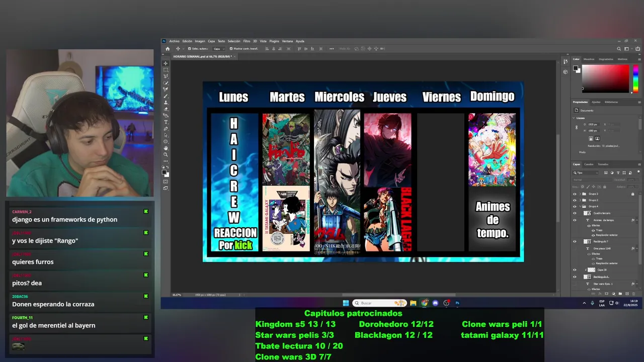This screenshot has width=644, height=362.
Task: Hide the Grupo 3 layer group
Action: (575, 194)
